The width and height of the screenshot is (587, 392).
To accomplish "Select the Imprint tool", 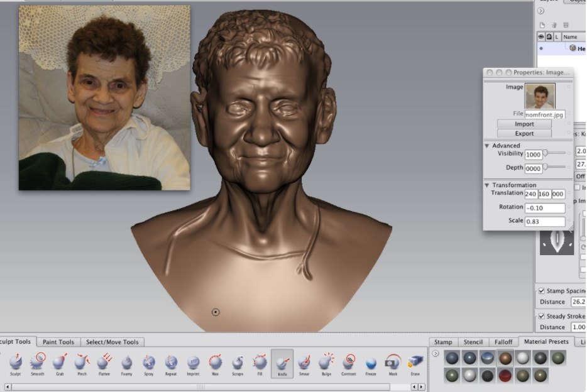I will (x=193, y=365).
